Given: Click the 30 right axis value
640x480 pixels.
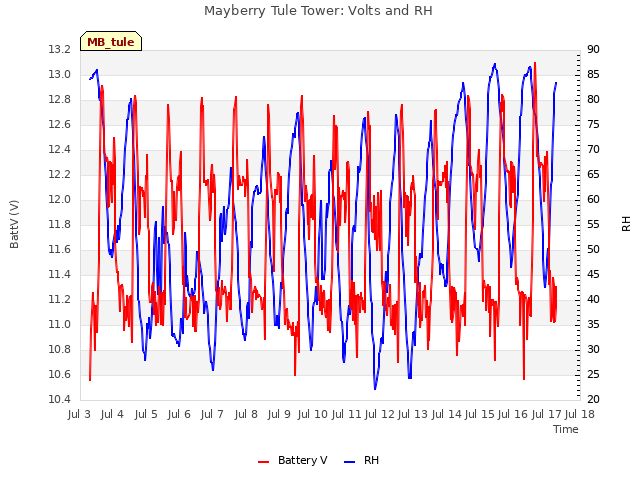Looking at the screenshot, I should coord(593,349).
